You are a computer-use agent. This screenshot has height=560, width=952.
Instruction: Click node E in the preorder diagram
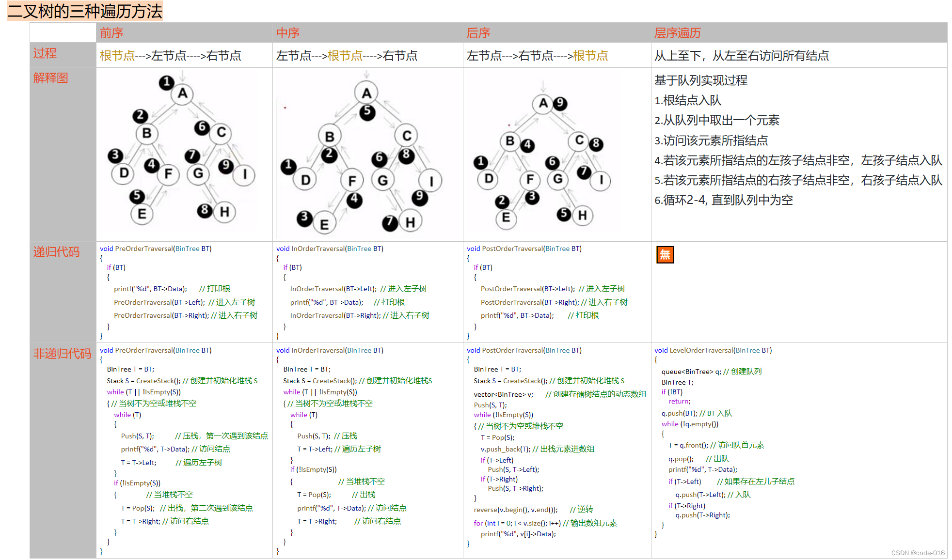[142, 214]
